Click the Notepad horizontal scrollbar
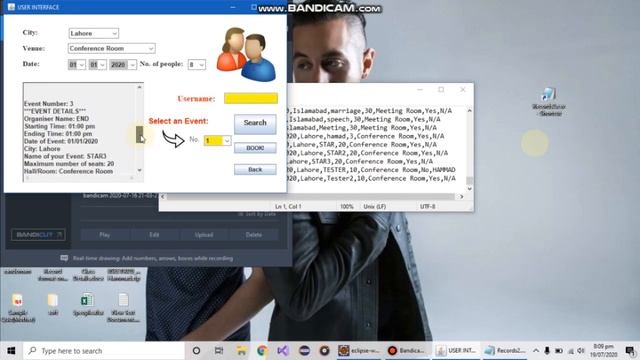 point(311,197)
